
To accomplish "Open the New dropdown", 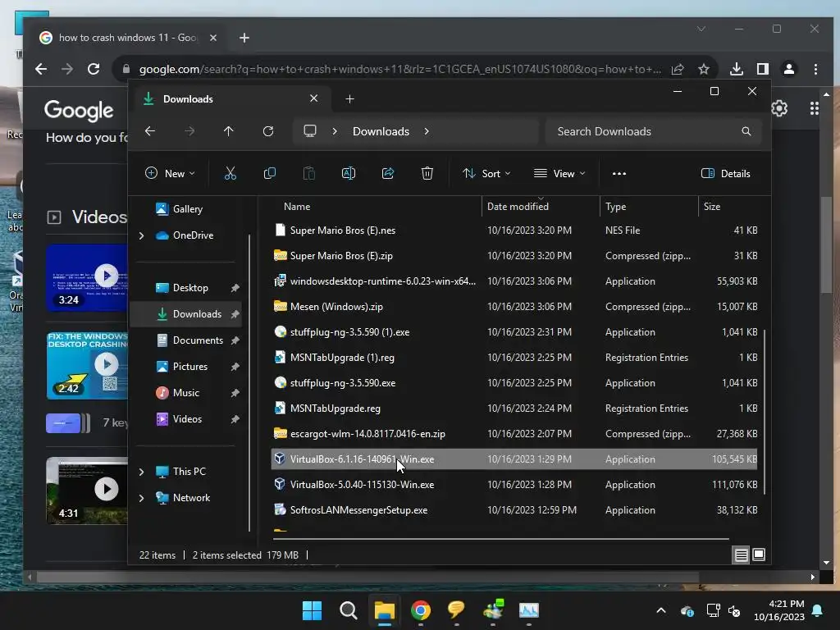I will (x=170, y=173).
